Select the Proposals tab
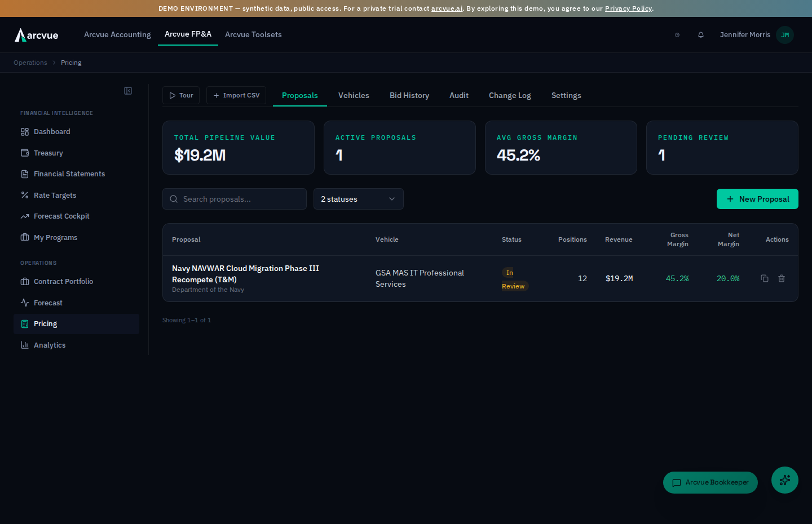This screenshot has height=524, width=812. click(x=300, y=96)
